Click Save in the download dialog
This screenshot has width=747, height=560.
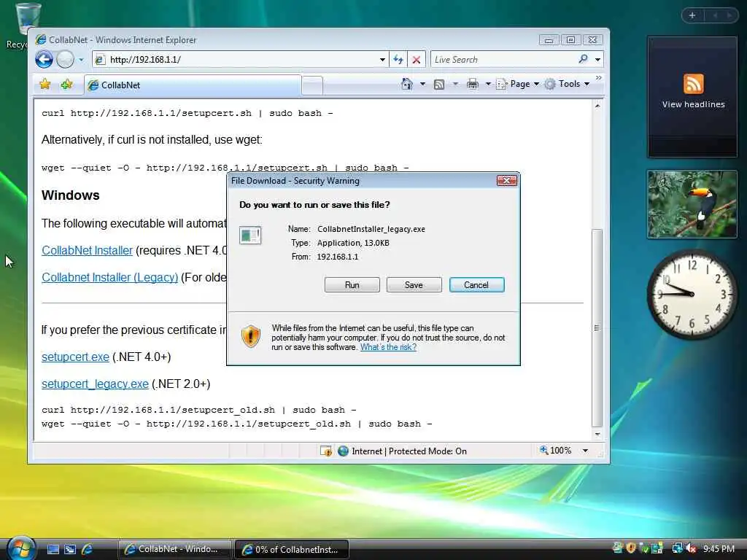(x=414, y=285)
